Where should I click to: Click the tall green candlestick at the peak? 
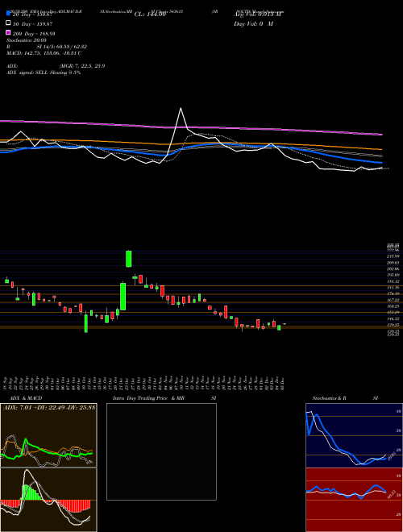[129, 259]
